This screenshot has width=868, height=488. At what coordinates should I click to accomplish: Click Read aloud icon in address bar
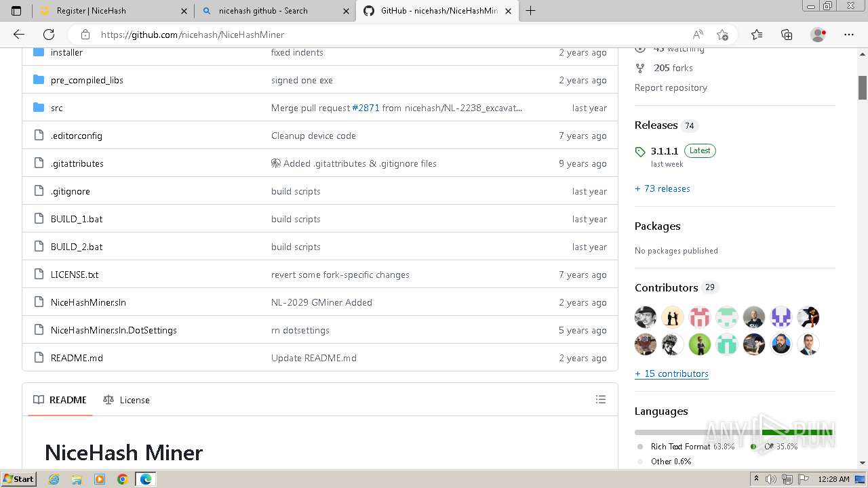pyautogui.click(x=698, y=35)
